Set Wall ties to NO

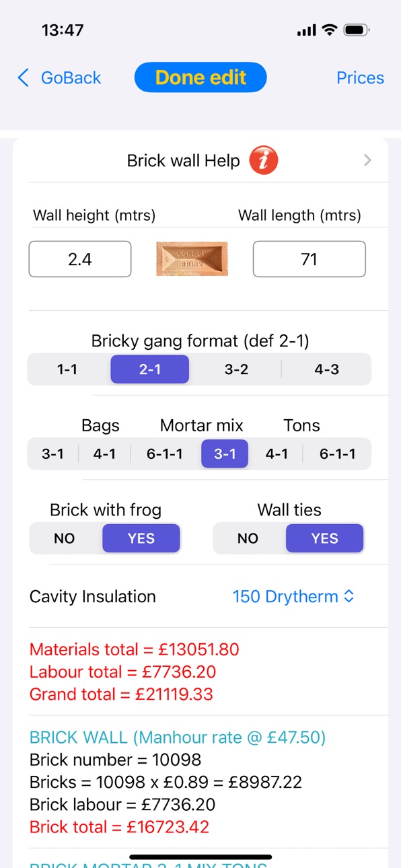point(248,538)
